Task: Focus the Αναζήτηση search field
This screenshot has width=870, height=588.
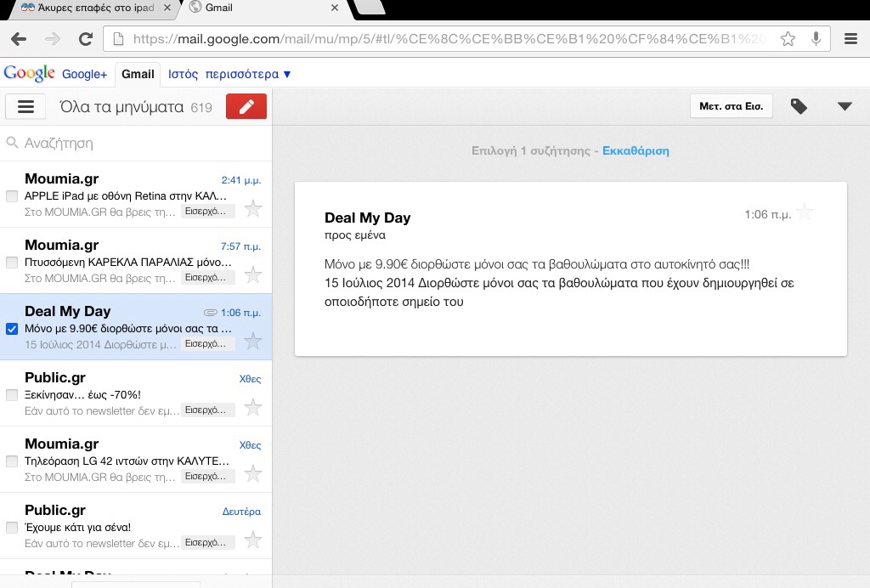Action: (x=136, y=143)
